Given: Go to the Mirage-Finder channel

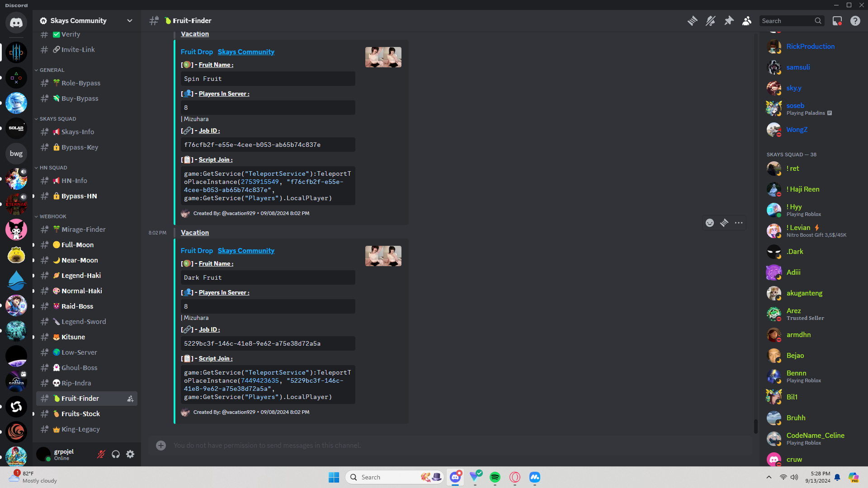Looking at the screenshot, I should click(87, 230).
